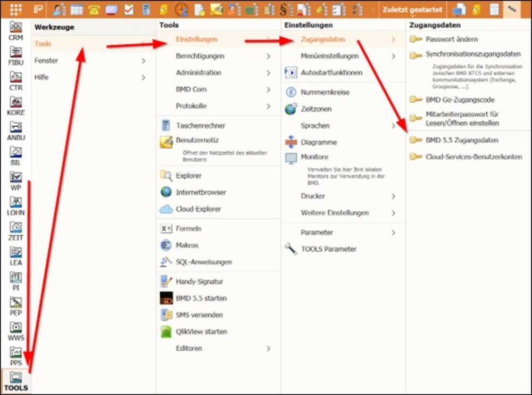532x395 pixels.
Task: Launch the Taschenrechner calculator
Action: (200, 126)
